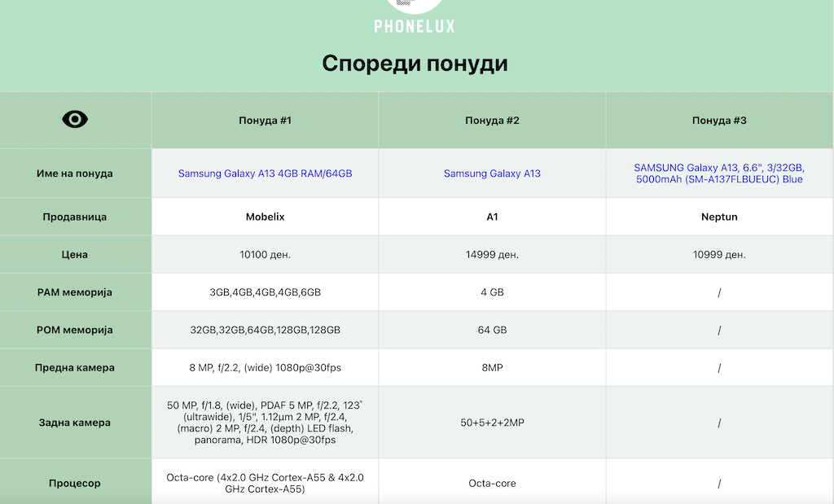Click the Име на понуда row label
The width and height of the screenshot is (834, 504).
75,173
